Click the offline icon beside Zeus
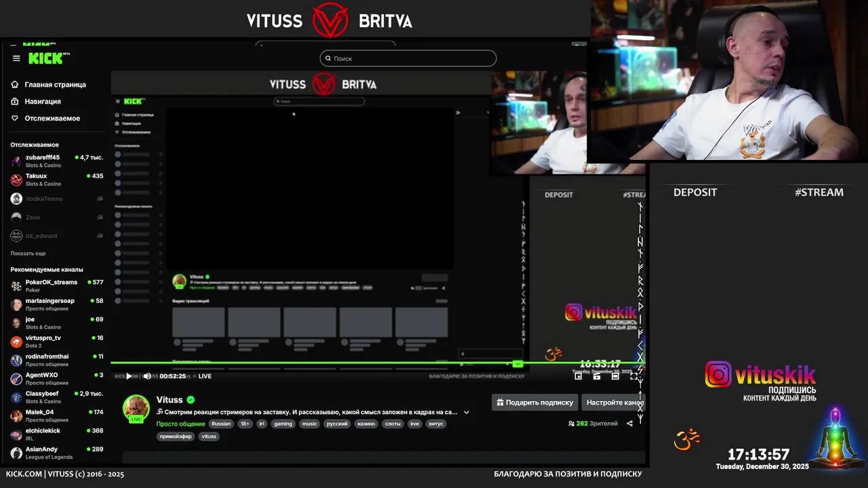This screenshot has height=488, width=868. (100, 217)
